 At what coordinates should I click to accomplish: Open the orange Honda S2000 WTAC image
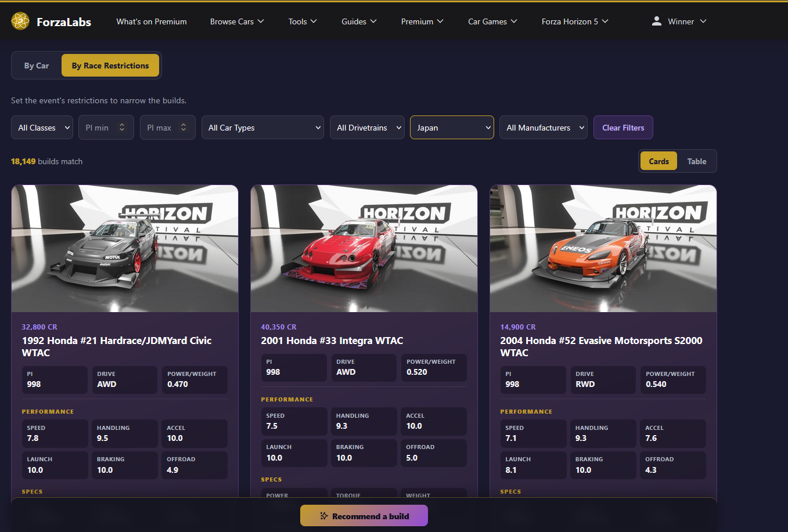(x=603, y=248)
